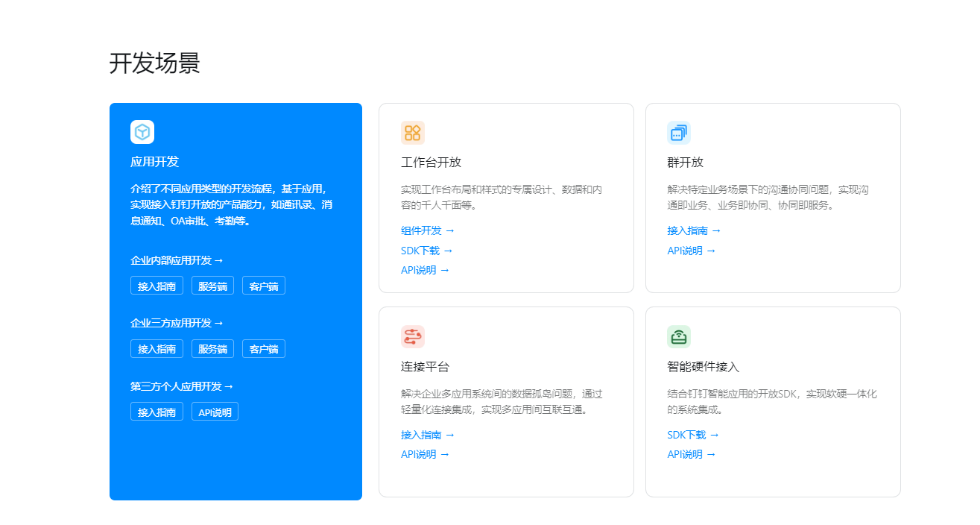The width and height of the screenshot is (980, 525).
Task: Click the 工作台开放 card title
Action: pos(431,163)
